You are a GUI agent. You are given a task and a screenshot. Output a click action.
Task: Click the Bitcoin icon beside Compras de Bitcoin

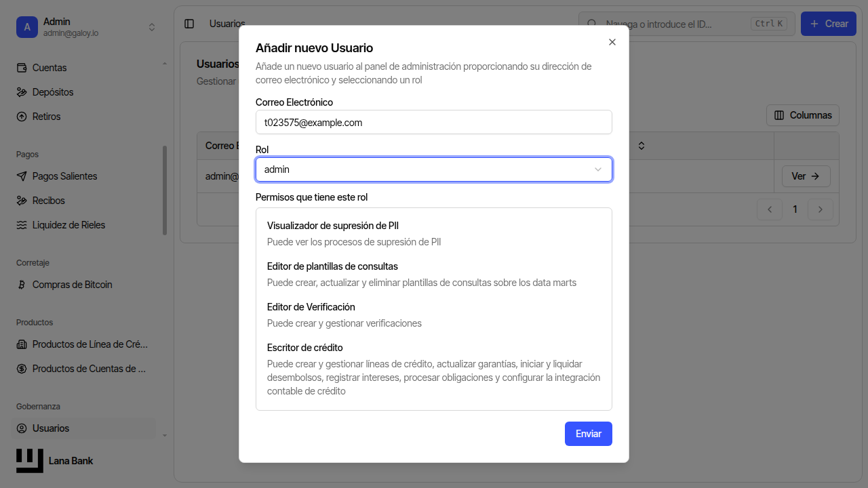point(22,285)
